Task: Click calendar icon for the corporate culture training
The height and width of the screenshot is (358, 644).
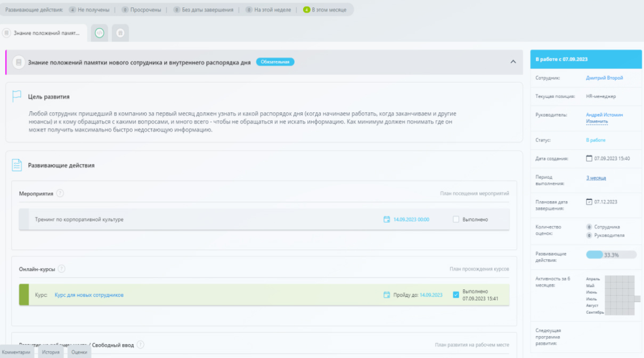Action: 387,219
